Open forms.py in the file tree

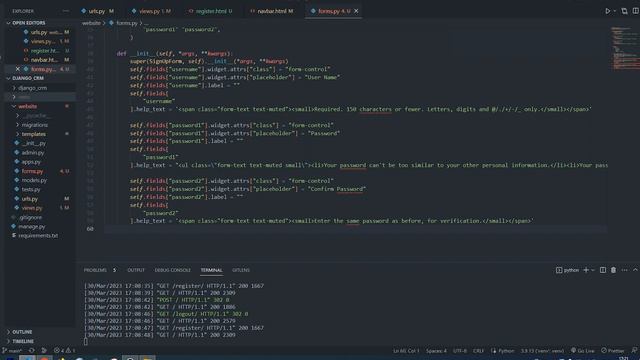32,171
